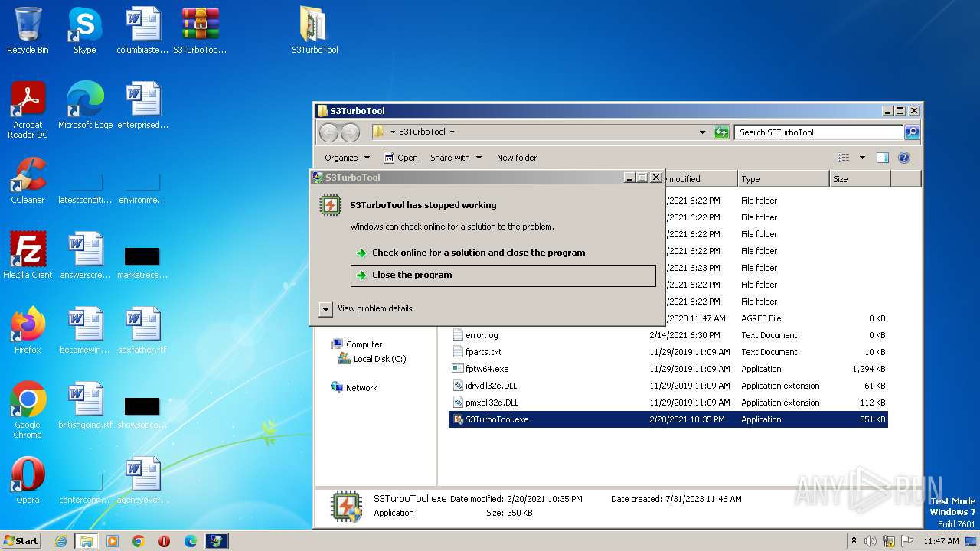
Task: Sort files by the Type column
Action: [782, 179]
